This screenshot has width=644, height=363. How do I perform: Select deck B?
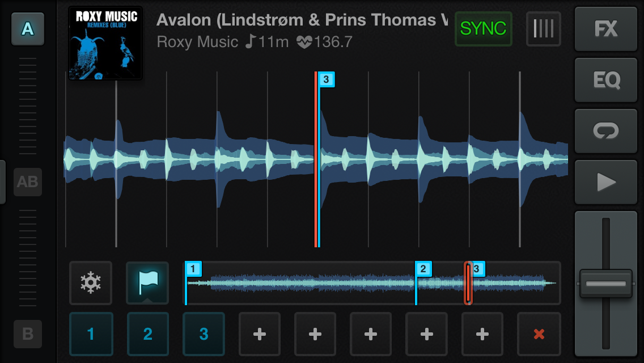28,334
